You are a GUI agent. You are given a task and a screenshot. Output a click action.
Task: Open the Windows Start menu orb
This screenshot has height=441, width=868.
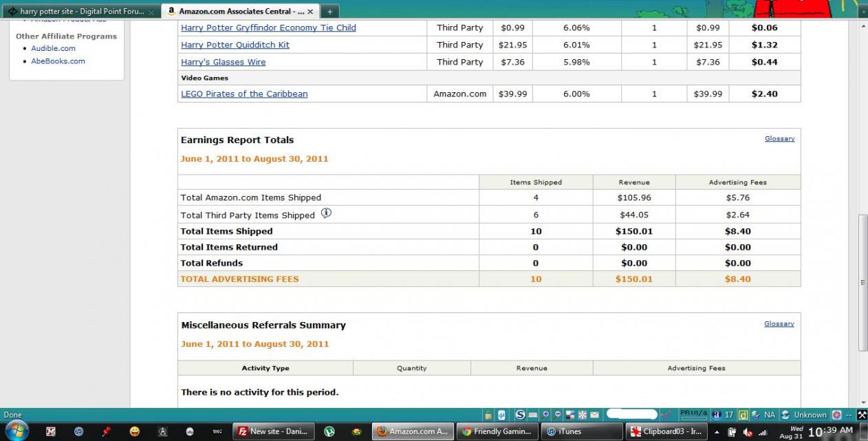point(17,431)
